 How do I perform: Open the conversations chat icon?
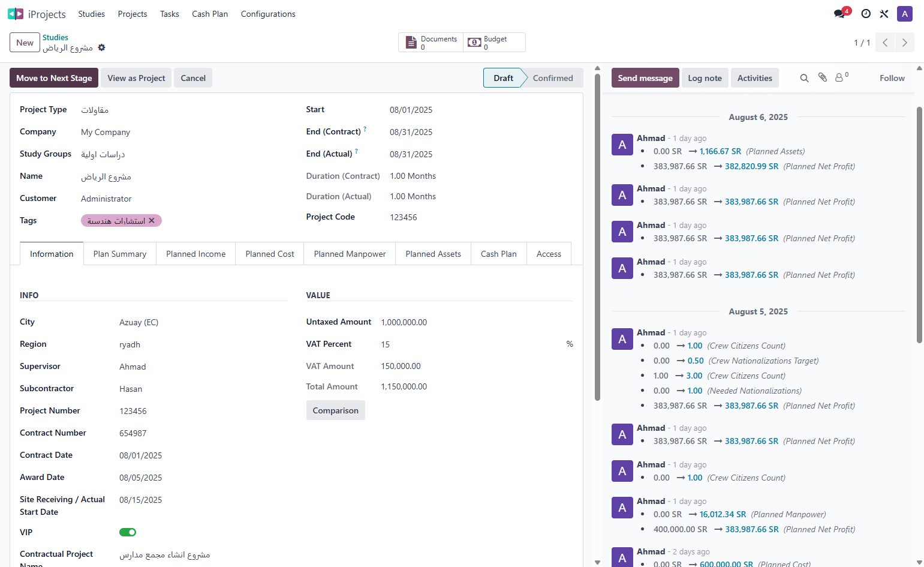point(839,14)
